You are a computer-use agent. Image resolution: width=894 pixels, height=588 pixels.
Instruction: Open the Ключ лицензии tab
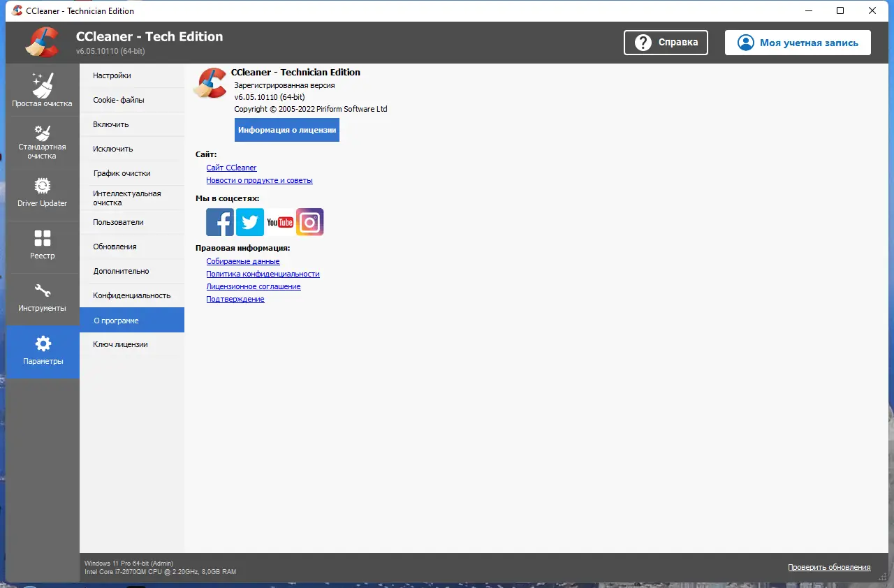(x=132, y=344)
